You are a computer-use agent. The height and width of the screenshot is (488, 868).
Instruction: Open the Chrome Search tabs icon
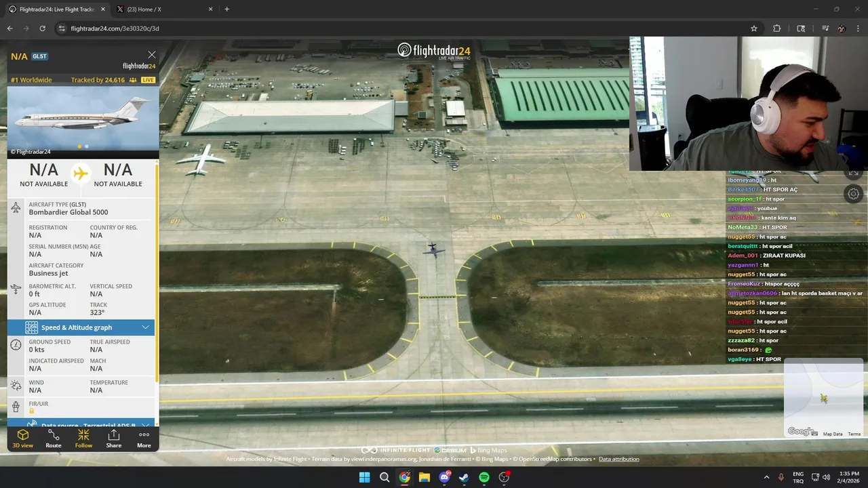point(801,28)
